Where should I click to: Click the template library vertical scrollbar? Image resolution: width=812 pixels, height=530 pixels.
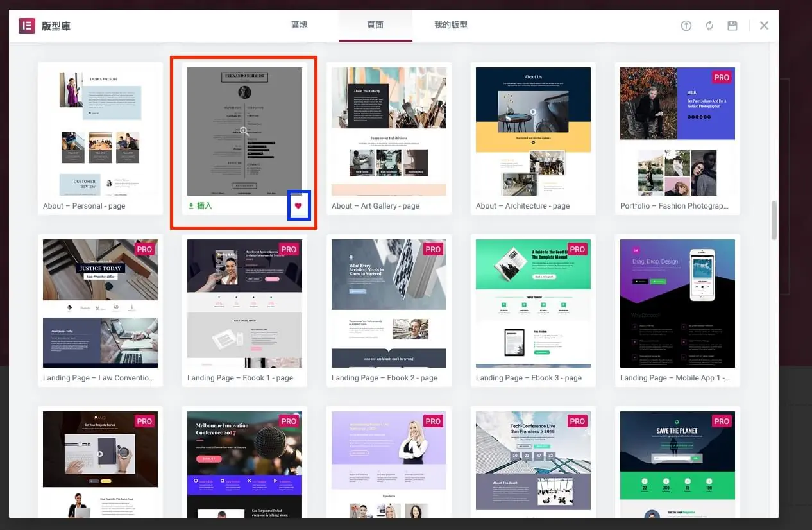pos(774,220)
